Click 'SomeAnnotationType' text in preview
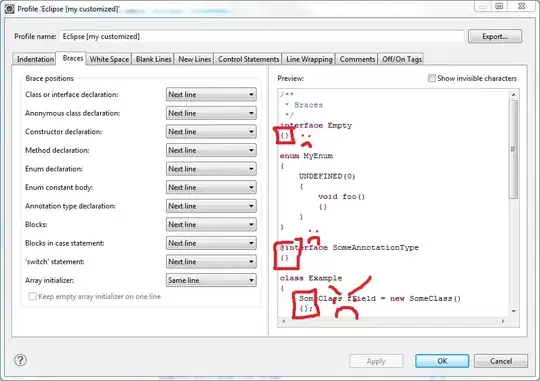The height and width of the screenshot is (381, 540). click(375, 247)
